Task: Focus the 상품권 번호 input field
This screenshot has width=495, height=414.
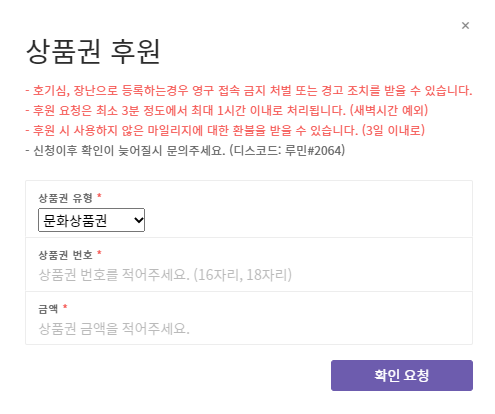Action: pos(249,275)
